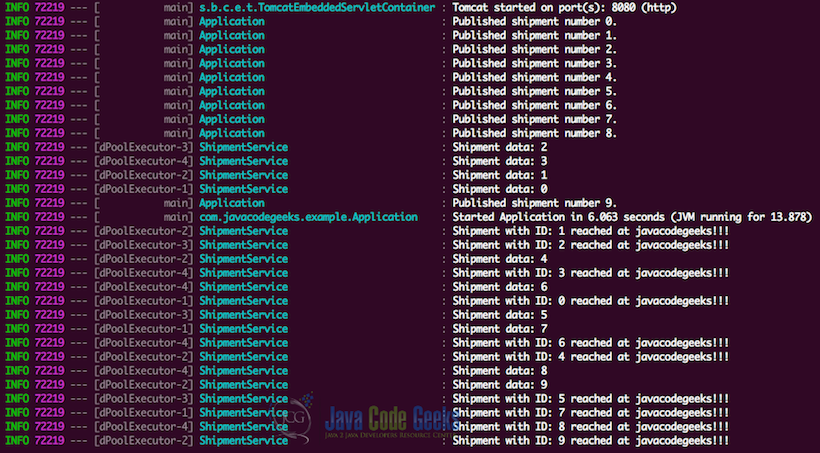Click 'Published shipment number 2.' message

point(534,50)
